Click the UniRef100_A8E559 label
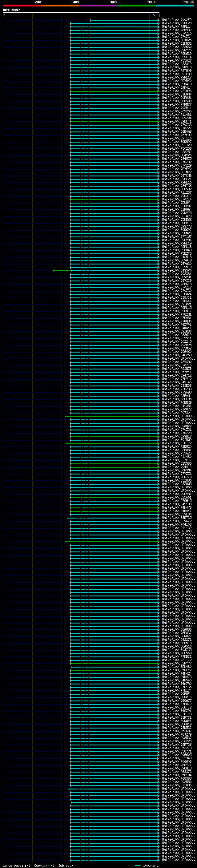The image size is (197, 868). point(176,653)
